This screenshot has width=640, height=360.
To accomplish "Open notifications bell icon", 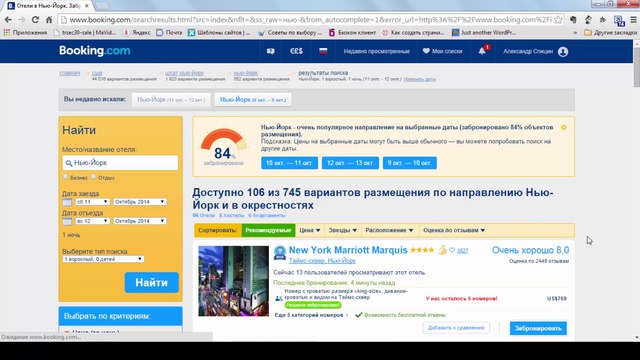I will point(482,51).
